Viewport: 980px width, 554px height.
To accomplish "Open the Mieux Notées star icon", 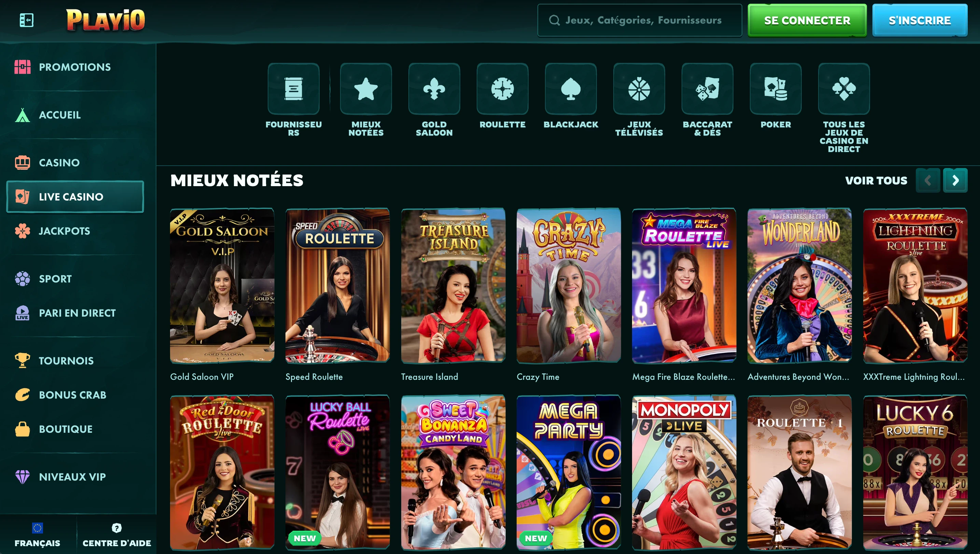I will (x=366, y=89).
